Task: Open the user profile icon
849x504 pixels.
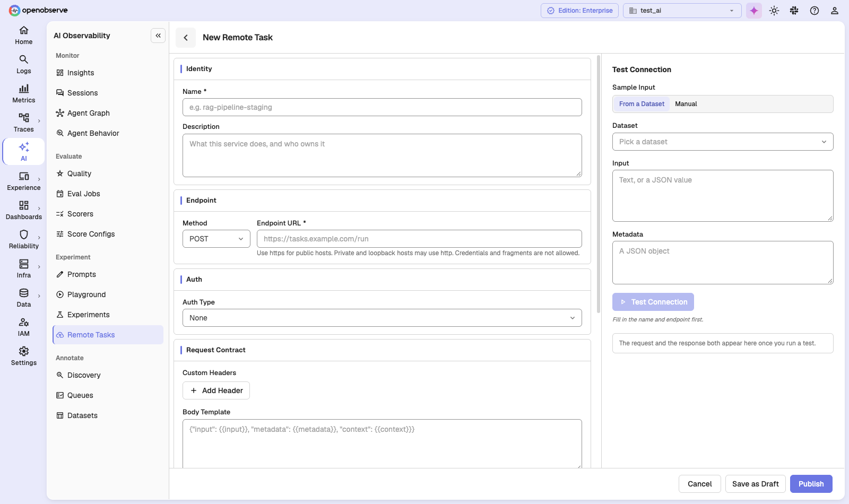Action: pos(835,11)
